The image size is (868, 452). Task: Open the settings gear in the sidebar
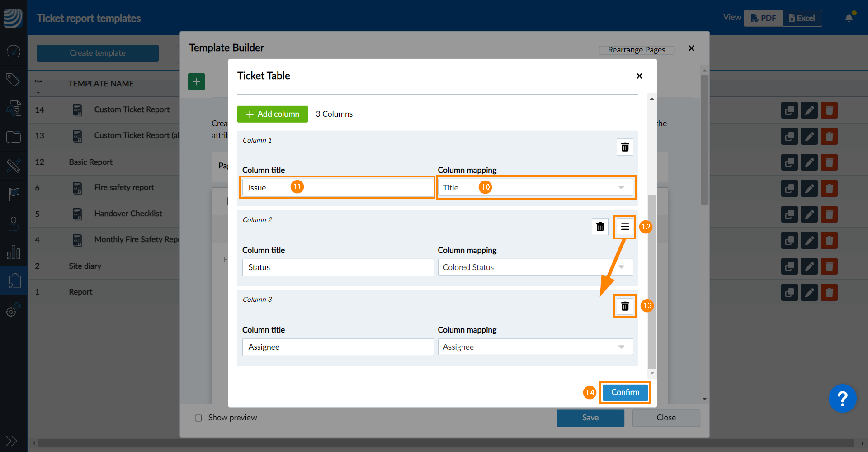(12, 311)
